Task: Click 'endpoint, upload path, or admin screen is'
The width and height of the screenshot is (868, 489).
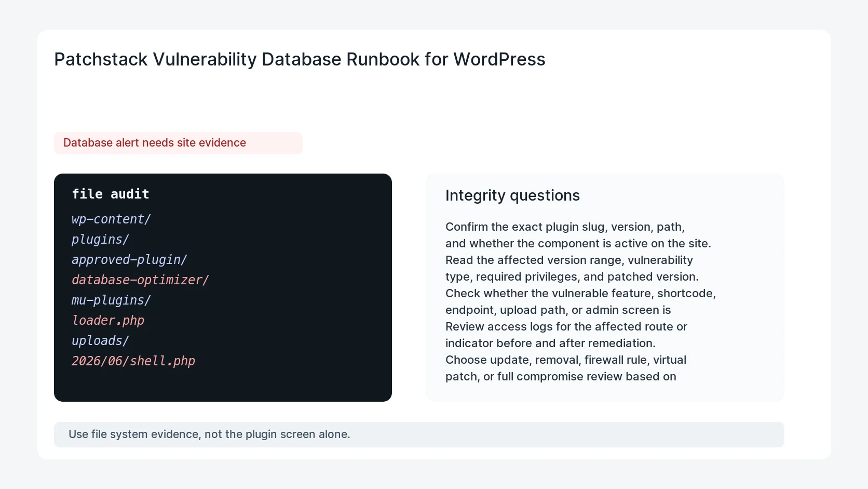Action: coord(558,310)
